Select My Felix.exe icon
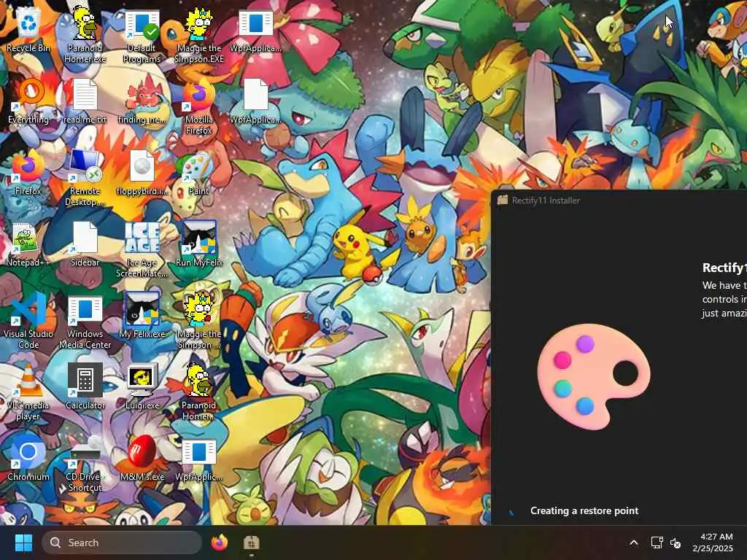Viewport: 747px width, 560px height. click(142, 315)
